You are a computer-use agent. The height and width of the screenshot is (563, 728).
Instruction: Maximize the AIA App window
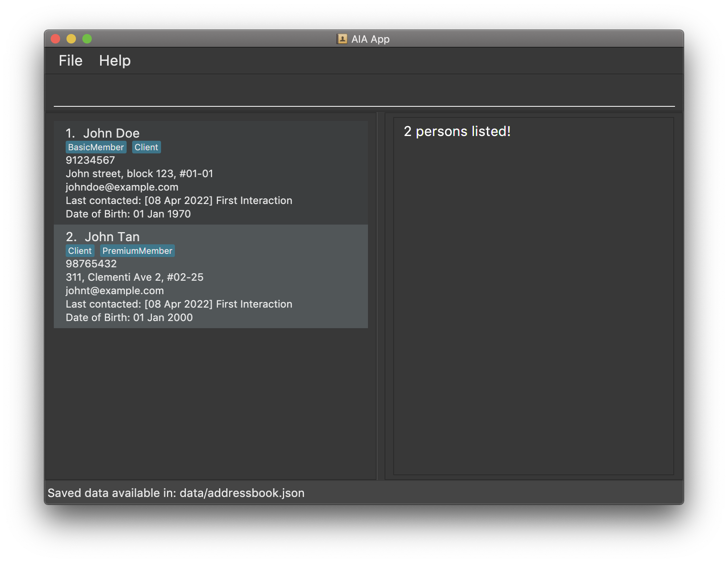tap(87, 39)
